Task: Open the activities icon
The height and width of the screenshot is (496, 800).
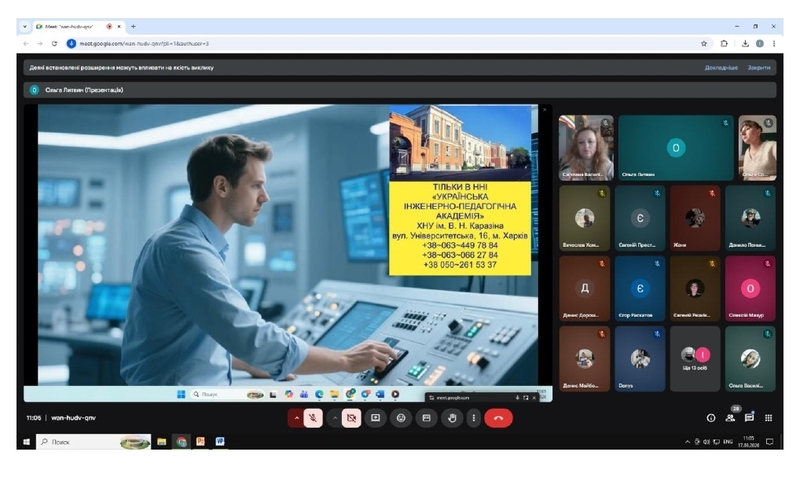Action: pos(768,418)
